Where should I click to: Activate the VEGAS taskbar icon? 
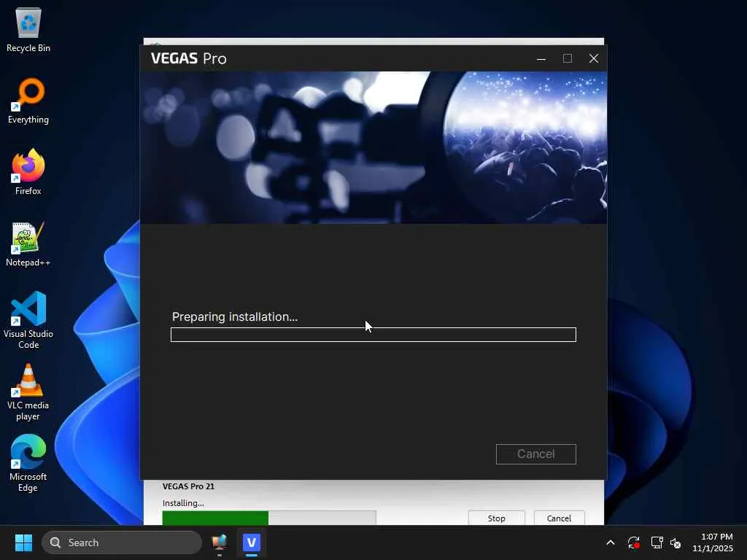[252, 542]
